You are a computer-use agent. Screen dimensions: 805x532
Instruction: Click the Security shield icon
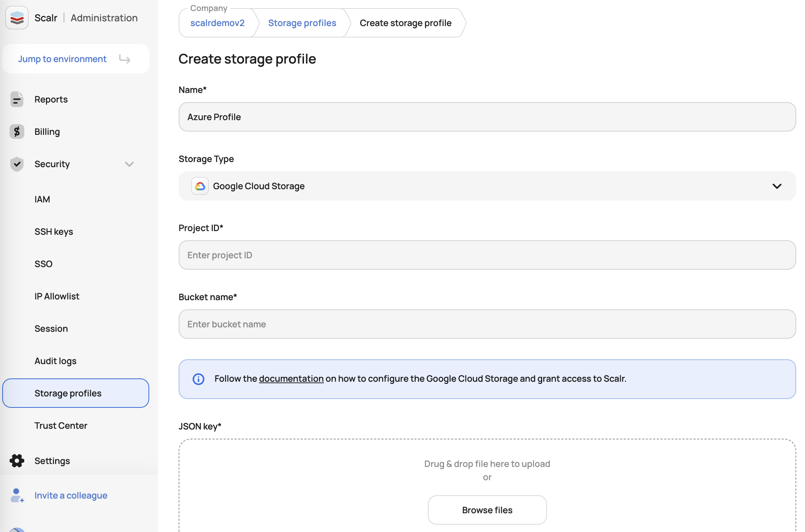pos(17,164)
